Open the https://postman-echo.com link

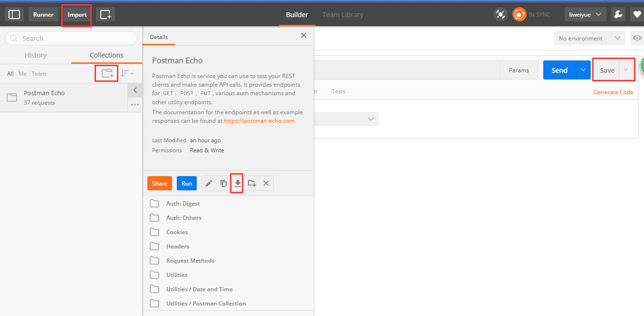[x=260, y=121]
